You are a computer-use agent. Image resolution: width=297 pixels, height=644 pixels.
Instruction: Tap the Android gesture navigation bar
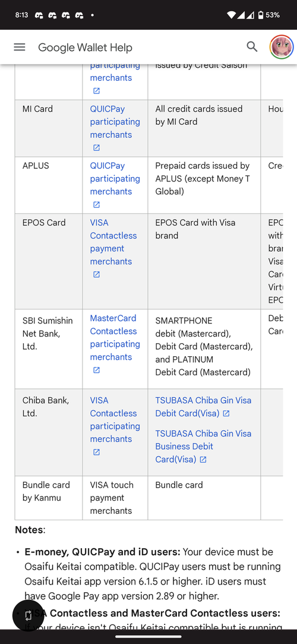(148, 637)
